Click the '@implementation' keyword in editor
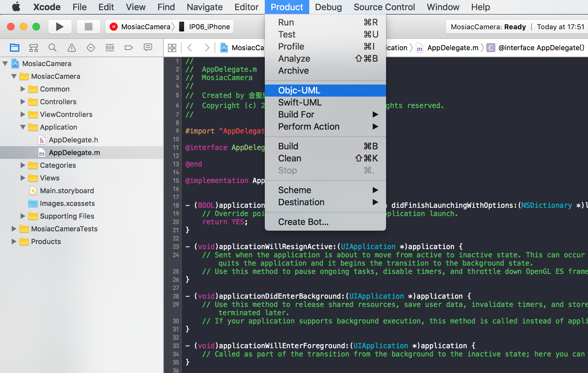 point(217,180)
